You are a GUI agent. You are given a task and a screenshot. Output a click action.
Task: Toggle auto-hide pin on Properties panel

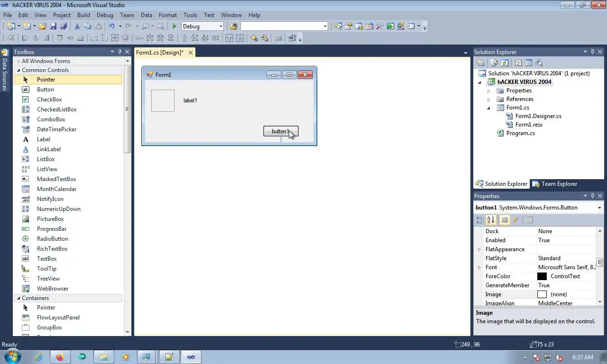tap(592, 196)
